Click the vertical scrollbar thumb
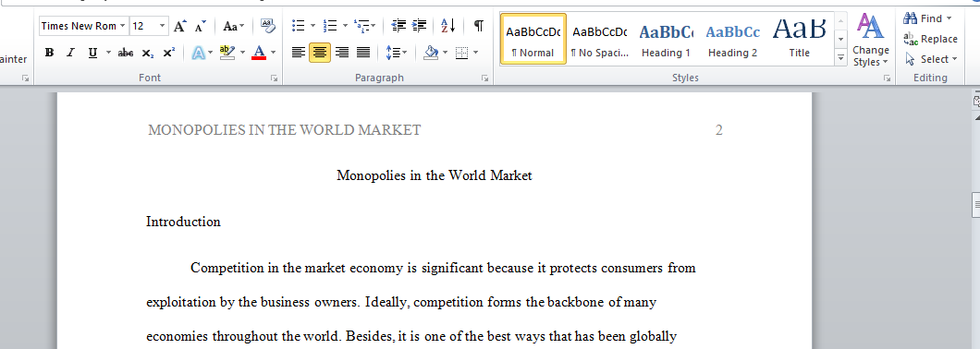 975,205
